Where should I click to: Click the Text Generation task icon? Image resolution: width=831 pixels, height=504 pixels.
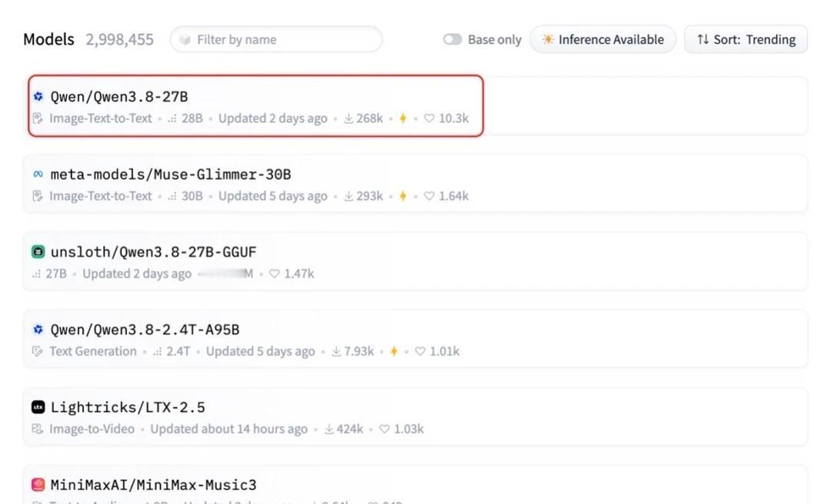click(x=38, y=352)
